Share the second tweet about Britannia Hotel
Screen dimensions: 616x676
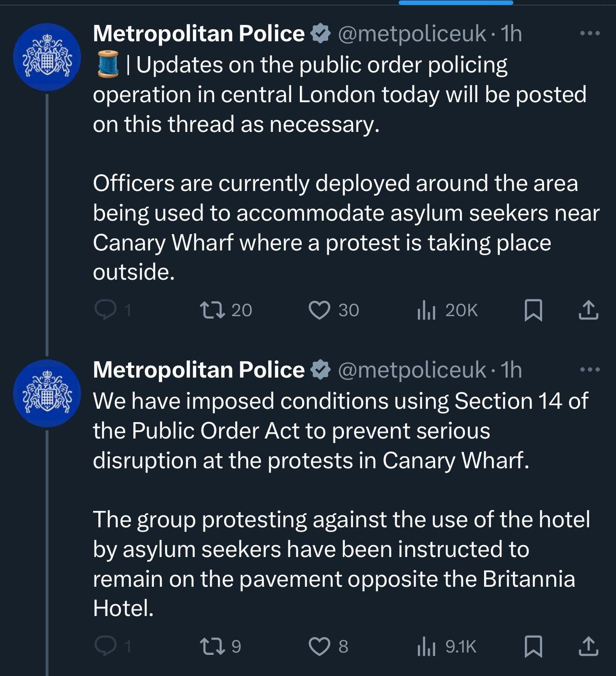(588, 646)
